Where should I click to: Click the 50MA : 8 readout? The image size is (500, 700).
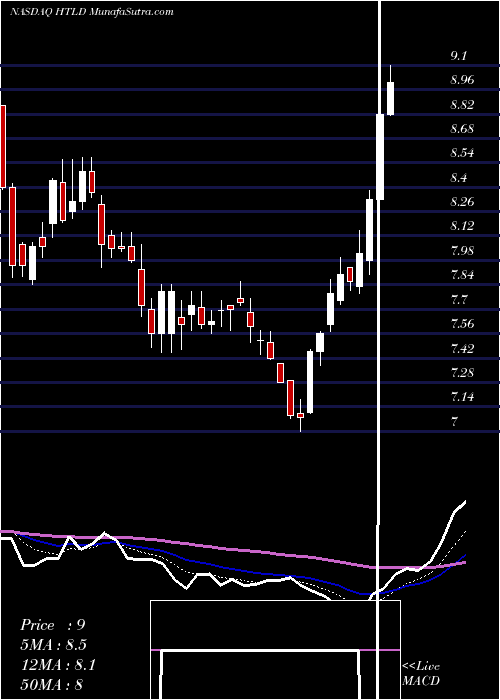point(52,684)
